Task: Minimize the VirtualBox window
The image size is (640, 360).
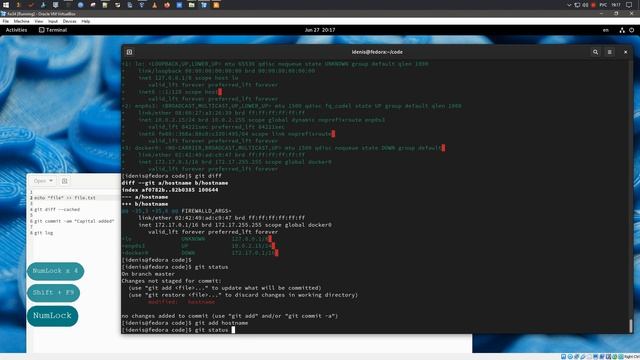Action: pos(602,13)
